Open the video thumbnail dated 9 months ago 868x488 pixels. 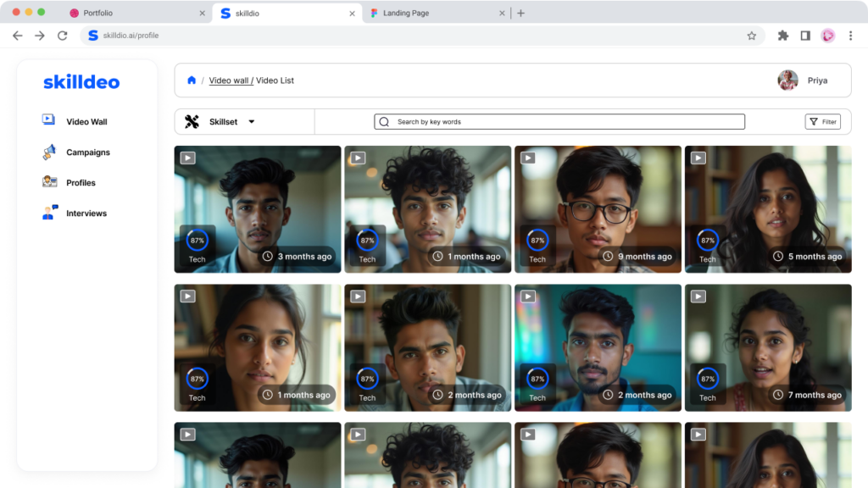click(x=598, y=209)
